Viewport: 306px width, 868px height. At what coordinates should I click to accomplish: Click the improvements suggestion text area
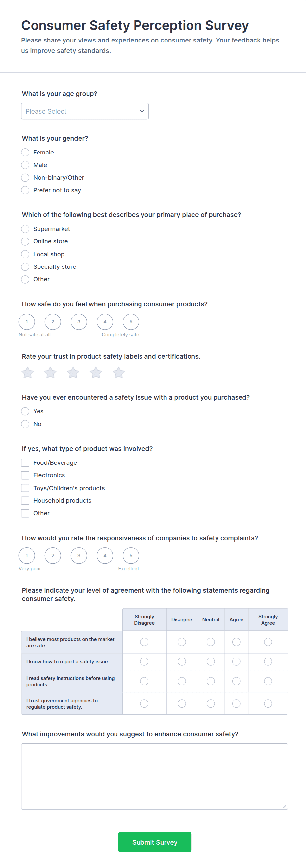pos(154,776)
